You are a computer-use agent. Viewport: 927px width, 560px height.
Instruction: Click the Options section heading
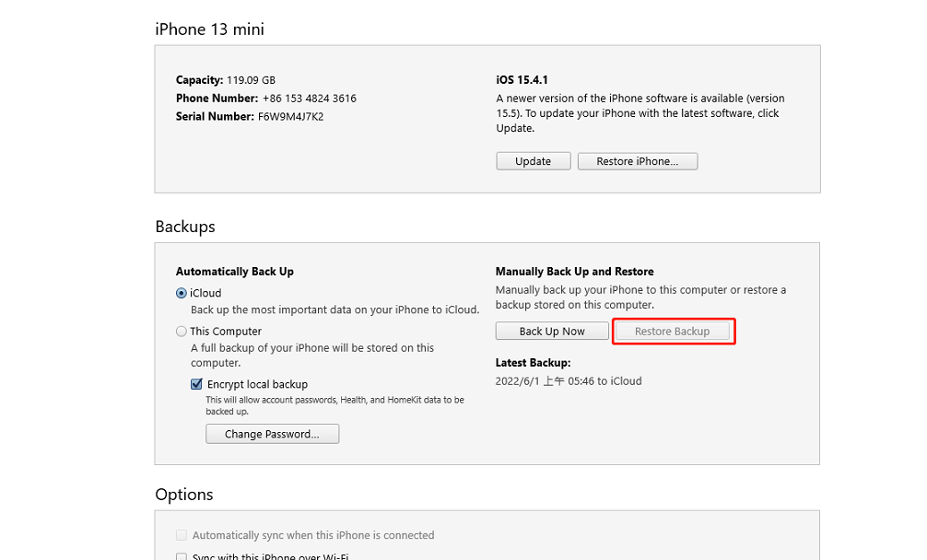pos(183,495)
